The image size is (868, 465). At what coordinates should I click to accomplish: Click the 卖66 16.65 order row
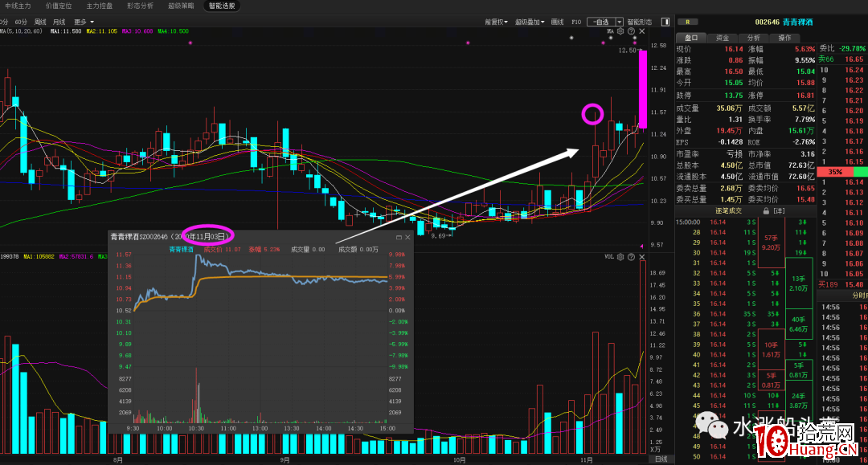tap(842, 59)
